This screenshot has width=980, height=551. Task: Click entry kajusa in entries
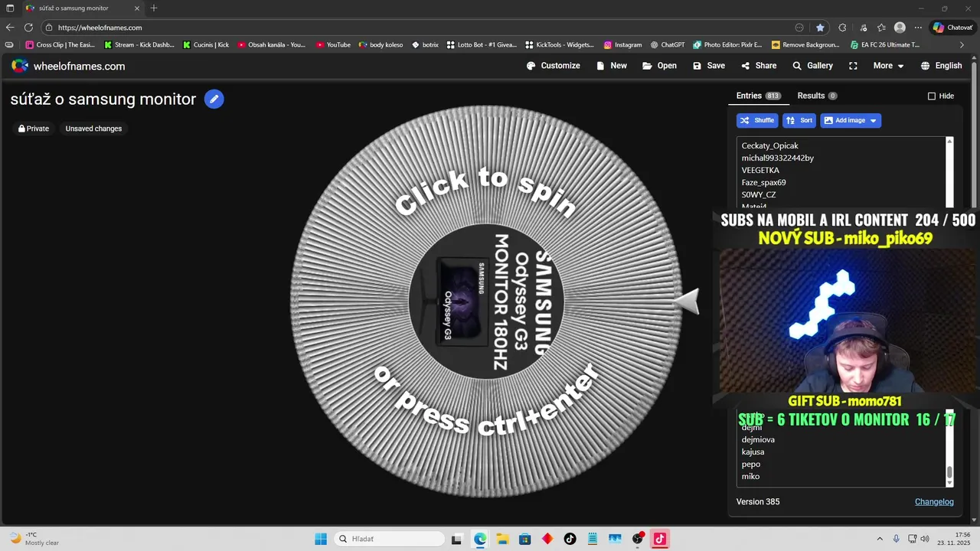click(x=753, y=452)
